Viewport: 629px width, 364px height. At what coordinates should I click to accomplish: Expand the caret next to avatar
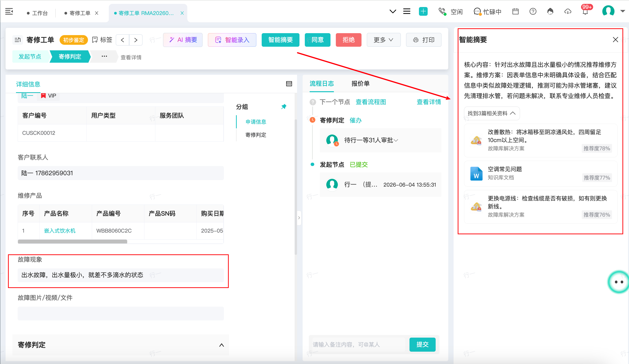click(623, 11)
